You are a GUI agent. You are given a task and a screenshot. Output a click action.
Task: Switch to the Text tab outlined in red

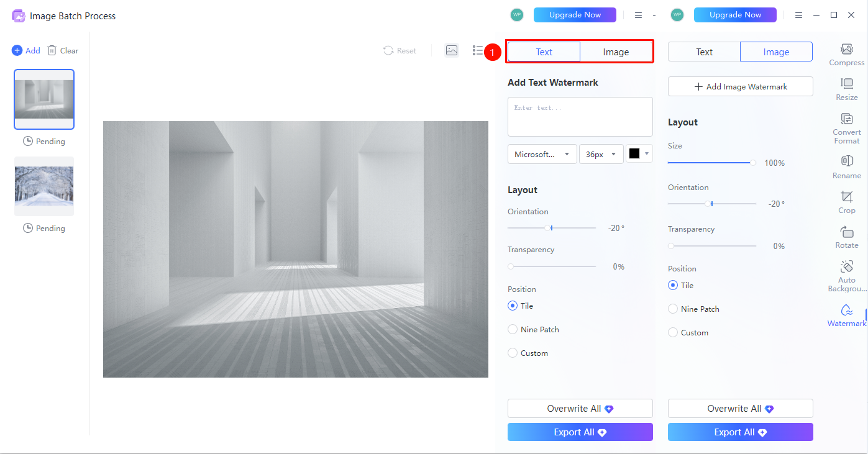pyautogui.click(x=544, y=52)
